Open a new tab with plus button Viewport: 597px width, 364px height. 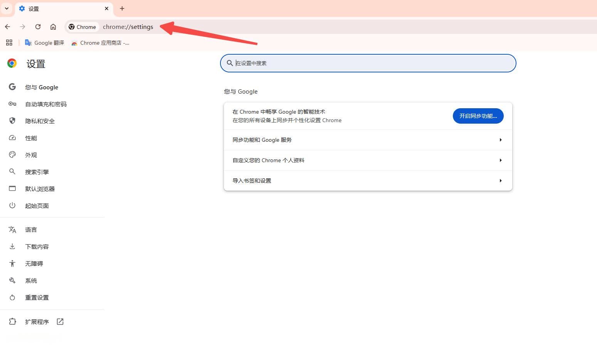pyautogui.click(x=122, y=8)
